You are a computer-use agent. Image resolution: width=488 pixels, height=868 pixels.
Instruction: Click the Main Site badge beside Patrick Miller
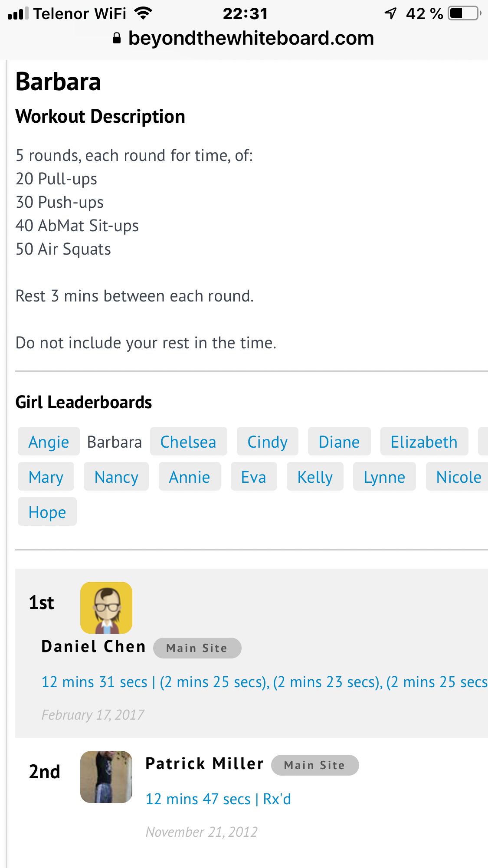point(314,765)
